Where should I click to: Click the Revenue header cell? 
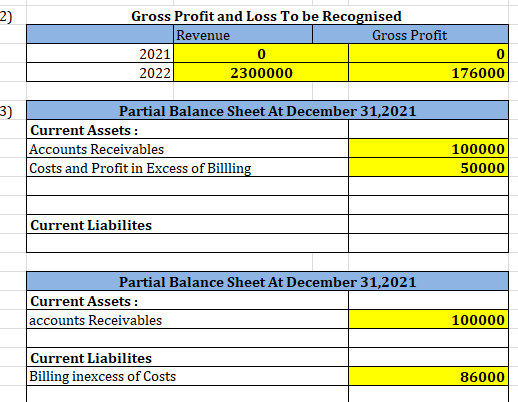point(243,35)
